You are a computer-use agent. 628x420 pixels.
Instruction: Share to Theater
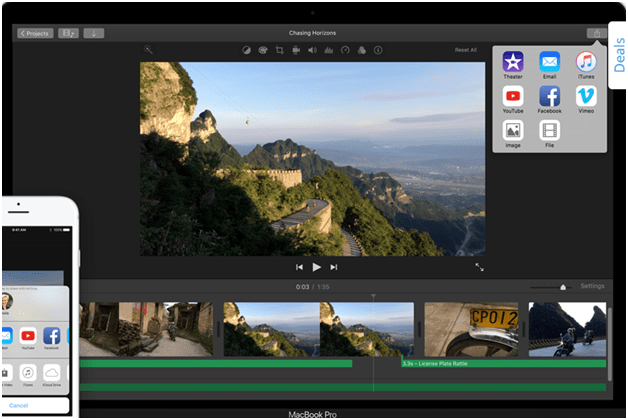tap(513, 65)
